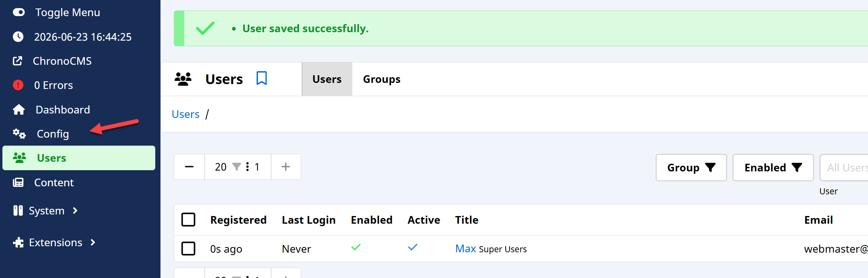Image resolution: width=868 pixels, height=278 pixels.
Task: Click the funnel icon in pagination box
Action: coord(237,167)
